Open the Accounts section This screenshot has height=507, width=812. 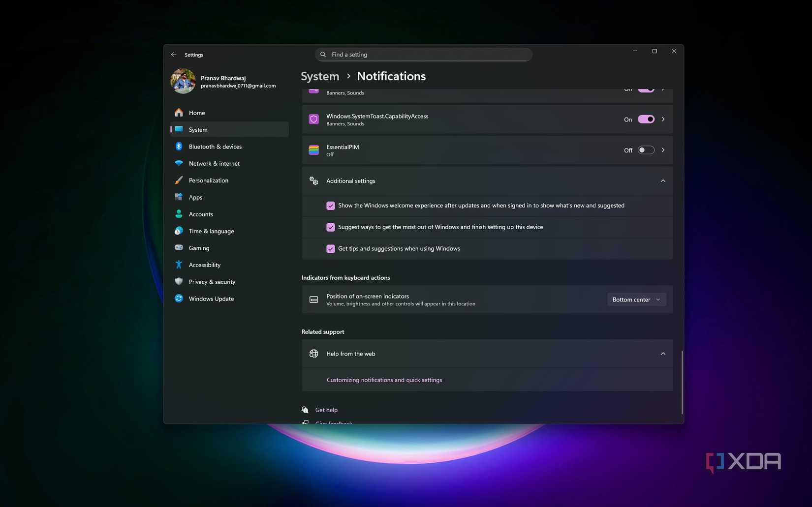(201, 214)
